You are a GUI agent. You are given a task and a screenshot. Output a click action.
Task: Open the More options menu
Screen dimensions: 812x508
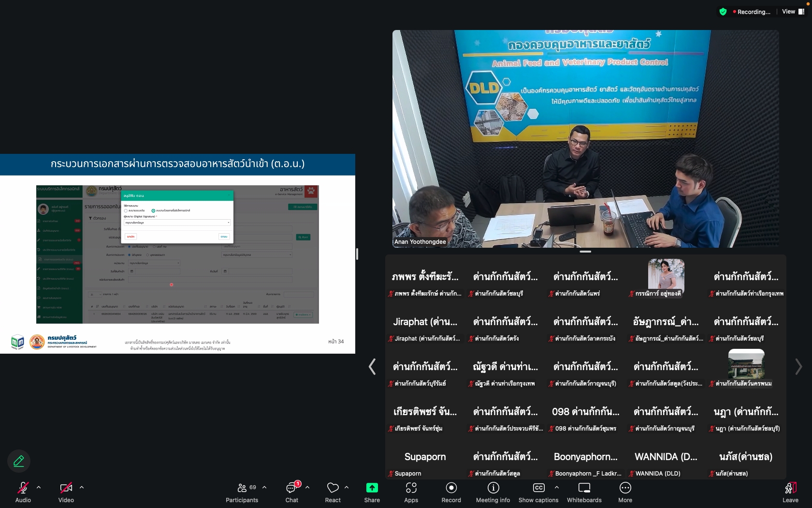625,492
